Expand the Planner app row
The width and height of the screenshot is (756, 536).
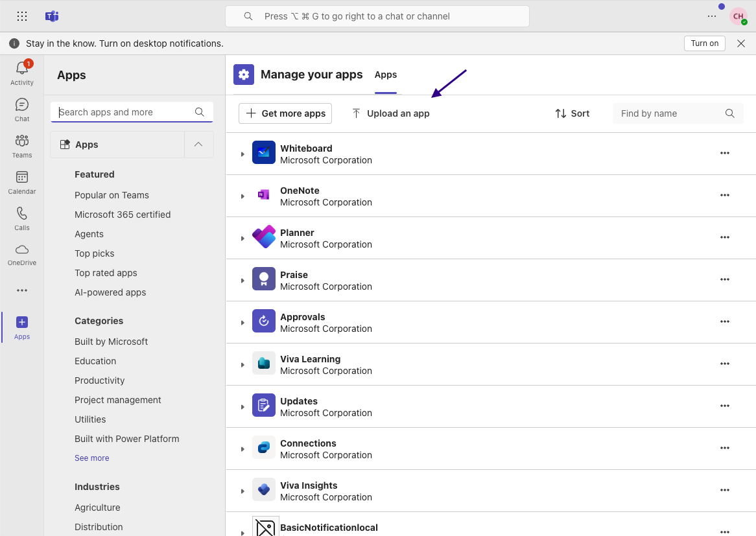click(242, 239)
